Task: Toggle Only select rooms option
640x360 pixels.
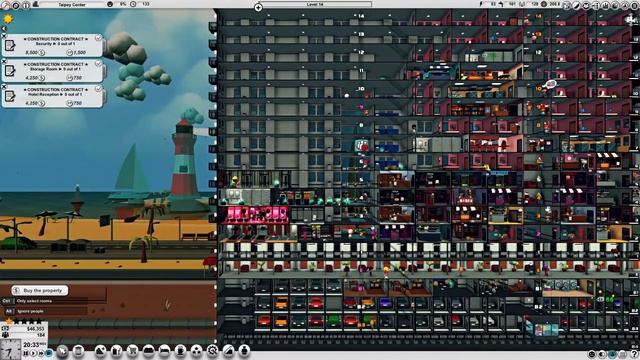Action: click(44, 301)
